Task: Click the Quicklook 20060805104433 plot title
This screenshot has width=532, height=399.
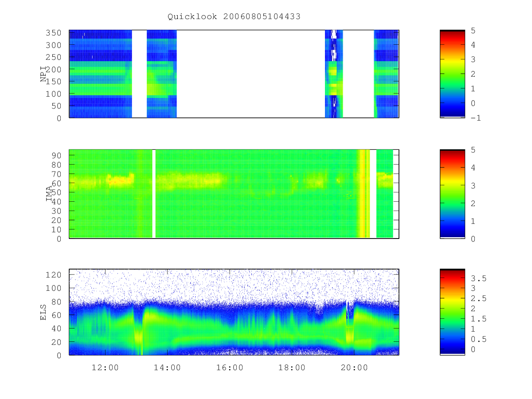Action: coord(234,17)
